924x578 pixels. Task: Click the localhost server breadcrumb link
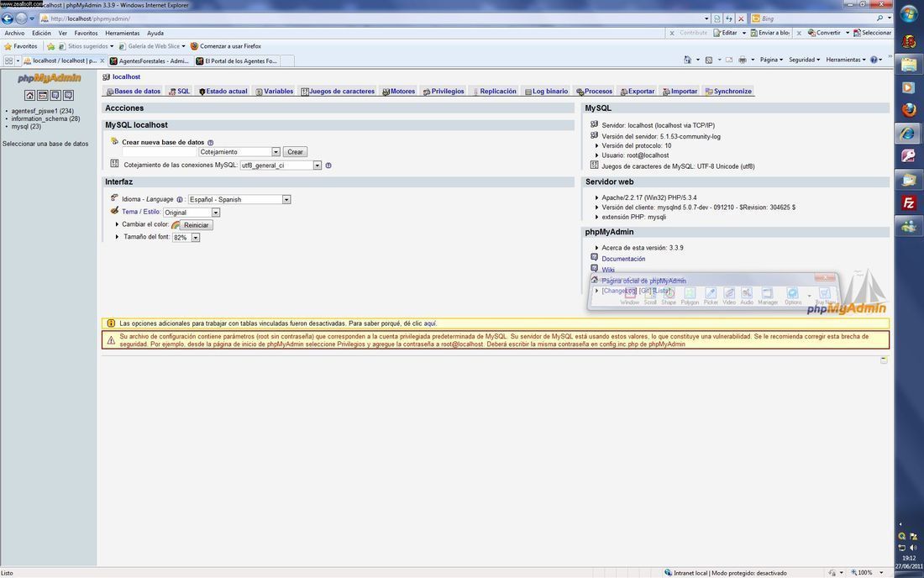coord(126,76)
